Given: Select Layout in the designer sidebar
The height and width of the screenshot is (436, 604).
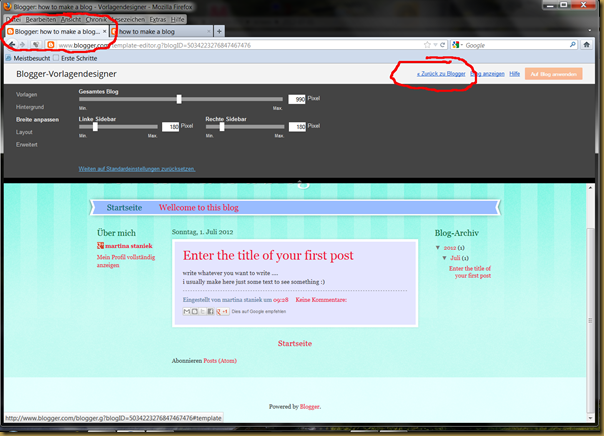Looking at the screenshot, I should (24, 132).
